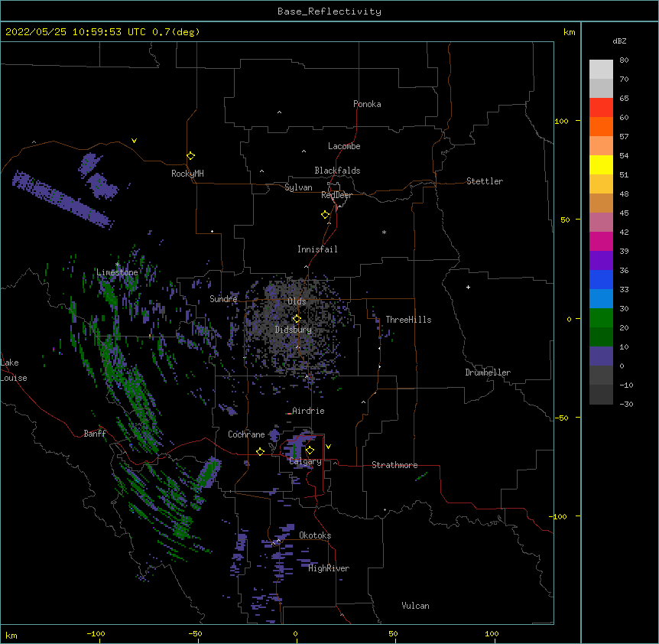The image size is (659, 644).
Task: Click the light gray 70-80 dBZ swatch
Action: coord(601,69)
